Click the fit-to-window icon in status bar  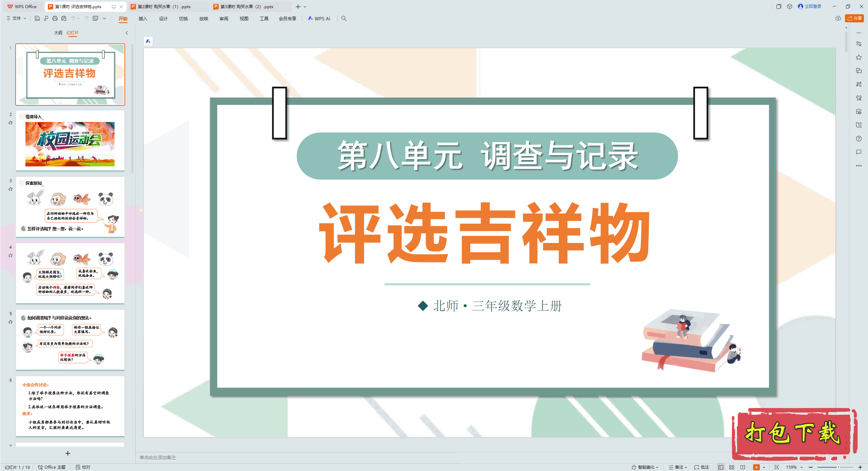tap(776, 467)
